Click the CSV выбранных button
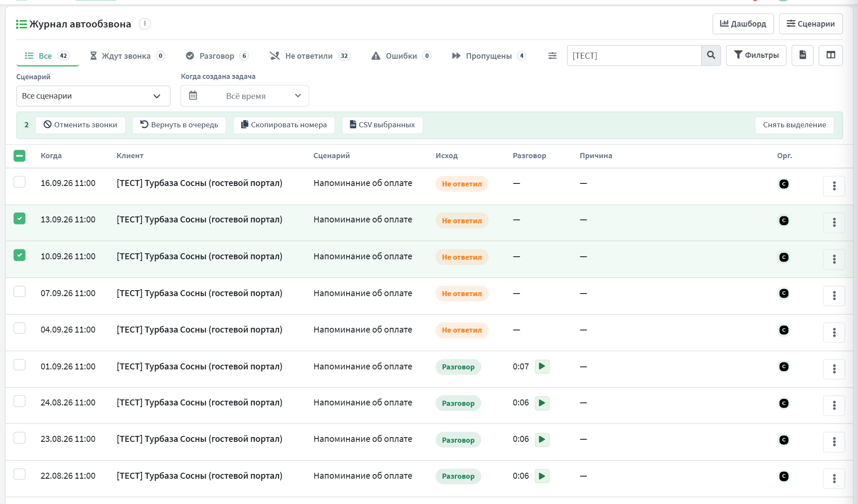Screen dimensions: 858x504 (x=382, y=125)
